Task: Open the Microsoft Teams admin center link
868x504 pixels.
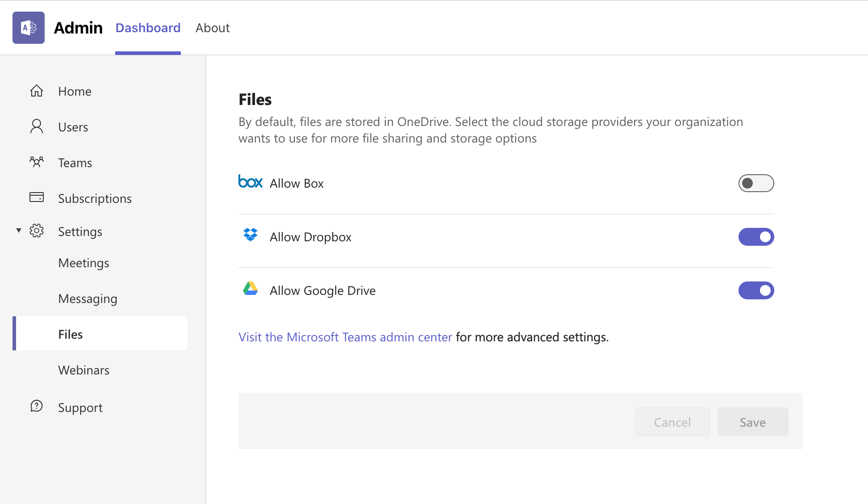Action: click(345, 337)
